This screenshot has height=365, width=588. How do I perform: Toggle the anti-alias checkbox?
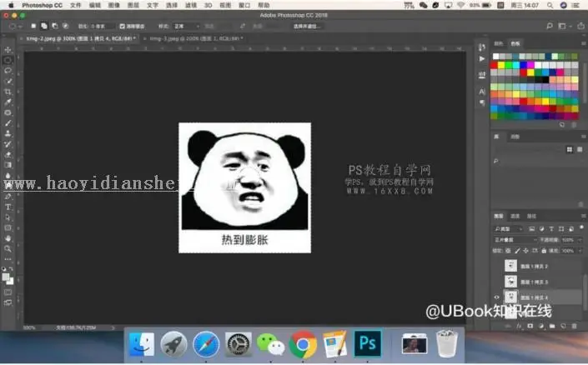pyautogui.click(x=123, y=26)
